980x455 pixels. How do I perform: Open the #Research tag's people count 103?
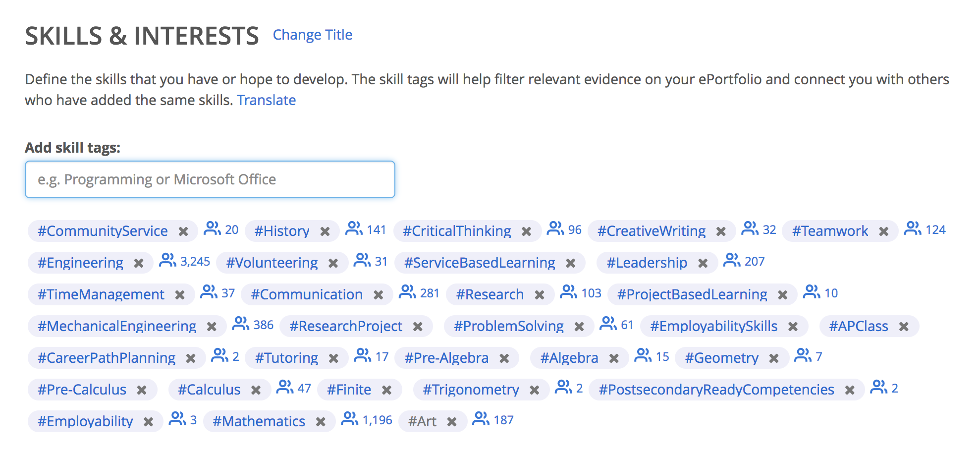[580, 293]
